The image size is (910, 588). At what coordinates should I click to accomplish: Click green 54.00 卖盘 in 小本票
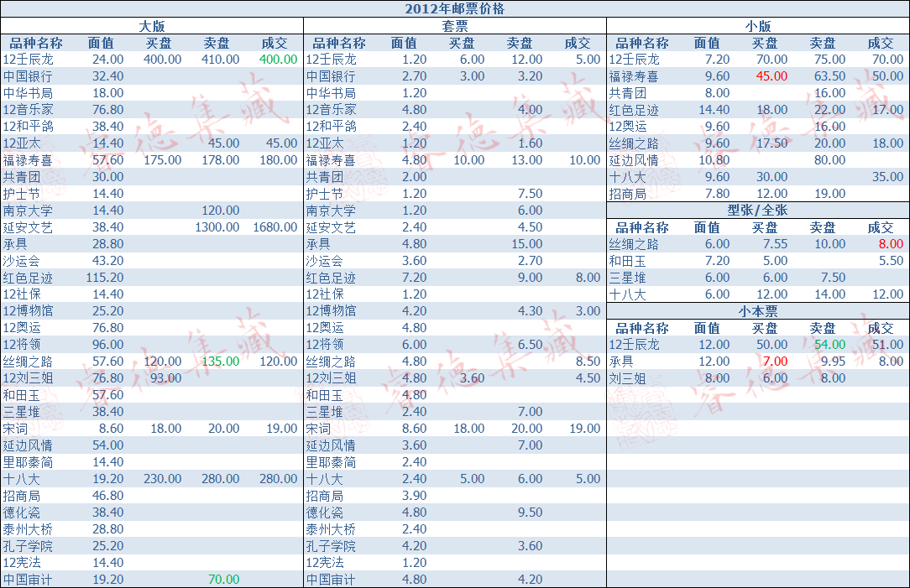click(830, 345)
